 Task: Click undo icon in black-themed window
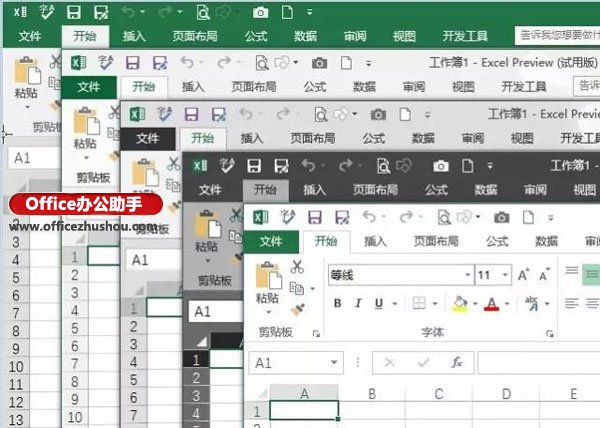click(x=309, y=165)
